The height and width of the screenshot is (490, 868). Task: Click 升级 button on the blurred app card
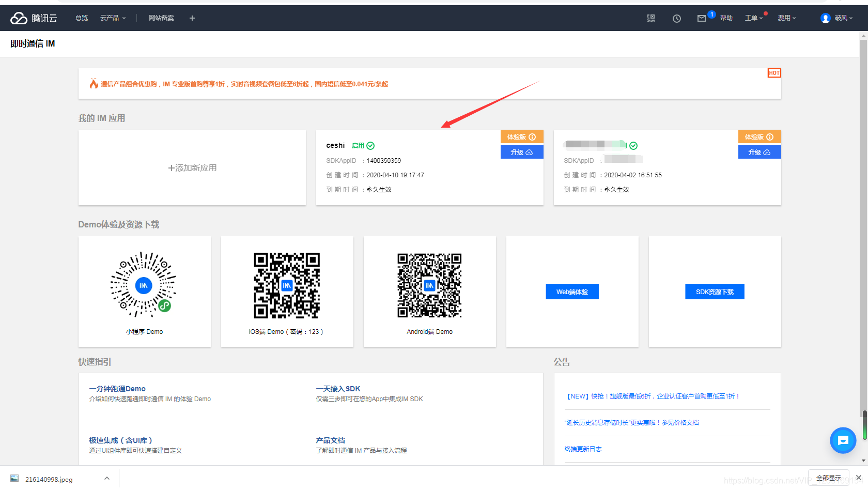(760, 152)
